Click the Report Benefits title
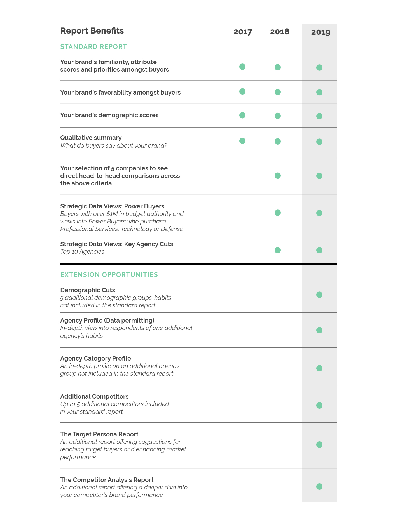This screenshot has height=532, width=393. coord(92,31)
